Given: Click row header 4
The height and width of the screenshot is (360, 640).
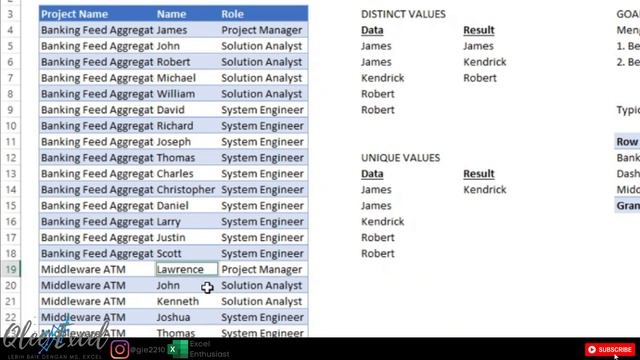Looking at the screenshot, I should [11, 30].
